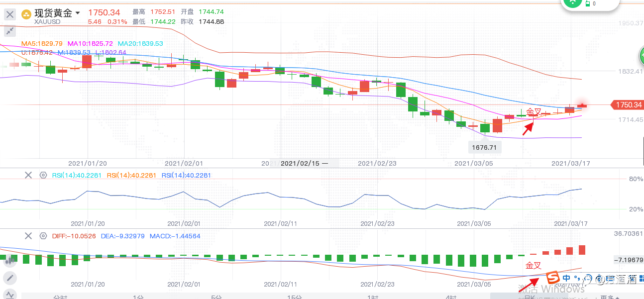
Task: Open MACD indicator settings hexagon icon
Action: (43, 236)
